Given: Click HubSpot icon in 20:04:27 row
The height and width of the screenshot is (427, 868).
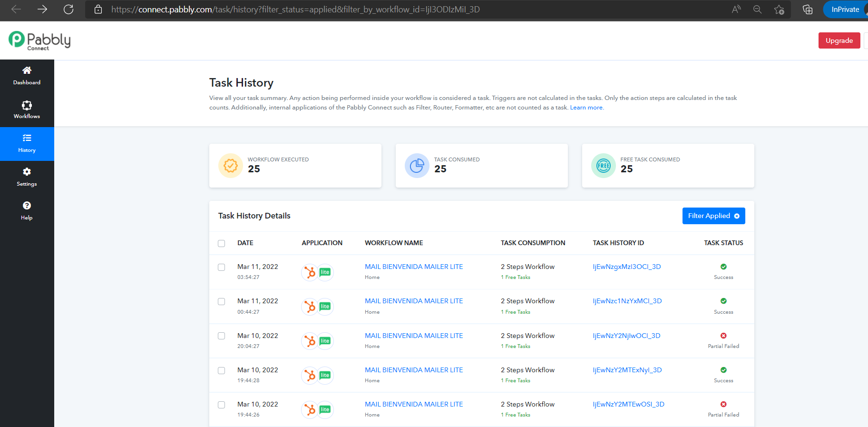Looking at the screenshot, I should coord(310,341).
